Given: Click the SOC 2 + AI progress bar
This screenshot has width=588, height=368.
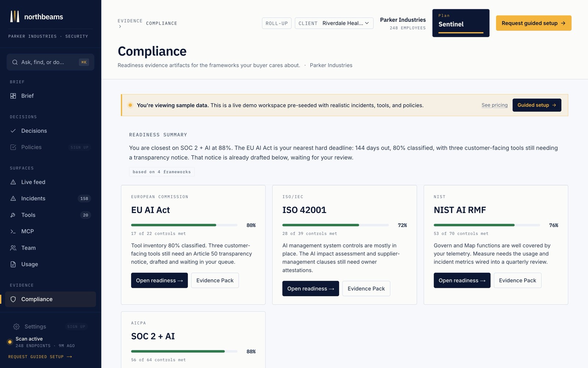Looking at the screenshot, I should click(184, 351).
